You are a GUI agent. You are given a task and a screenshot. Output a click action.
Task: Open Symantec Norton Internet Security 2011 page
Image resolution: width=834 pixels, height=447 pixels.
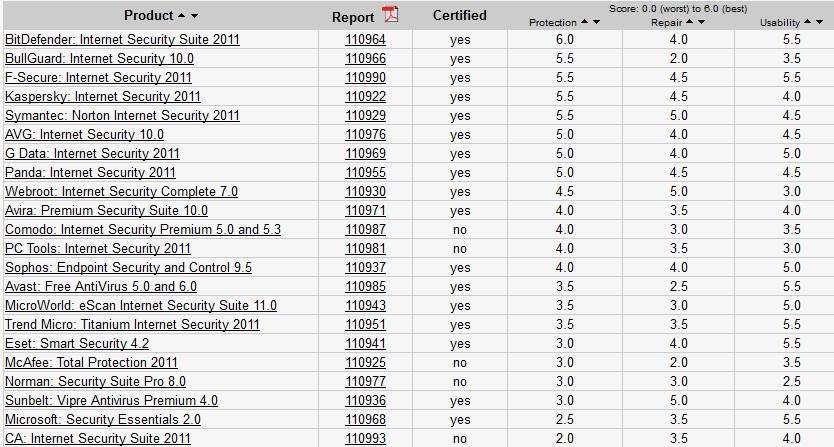click(122, 116)
